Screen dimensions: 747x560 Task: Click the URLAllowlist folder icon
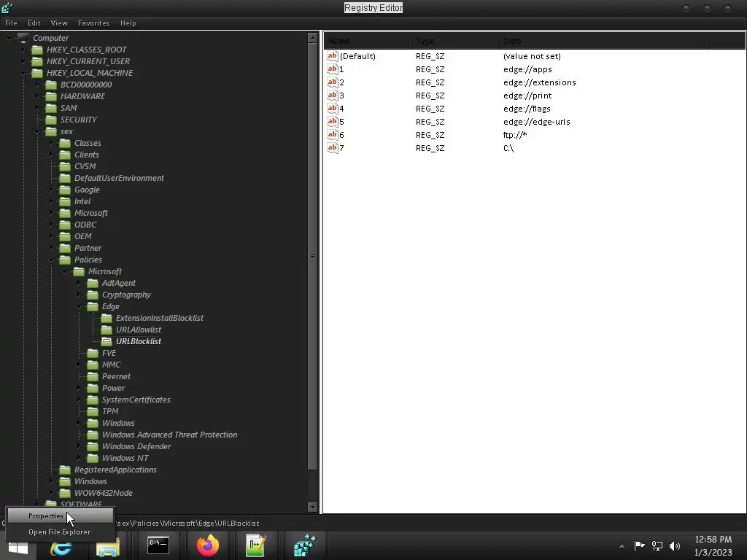pyautogui.click(x=107, y=330)
